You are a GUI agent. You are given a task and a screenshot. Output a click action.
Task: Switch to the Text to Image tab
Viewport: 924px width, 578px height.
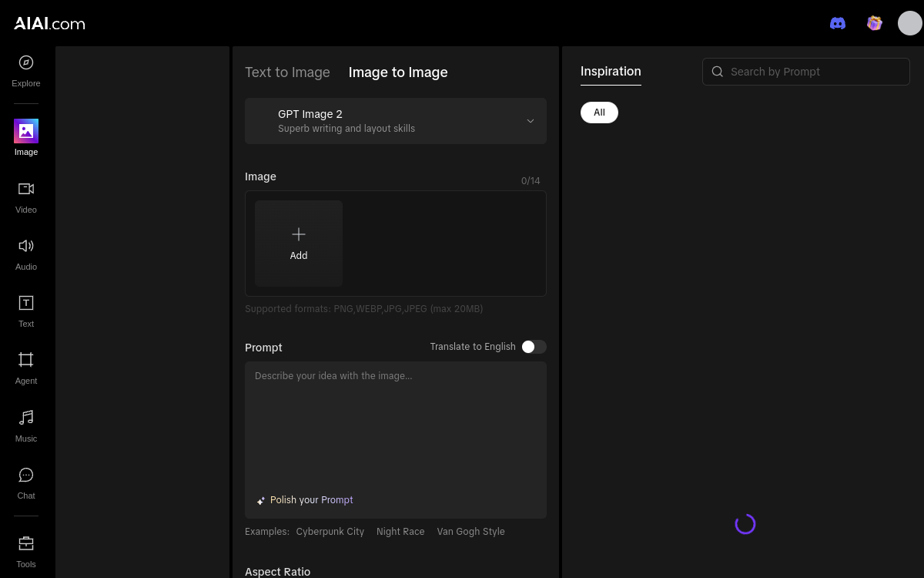pos(287,72)
